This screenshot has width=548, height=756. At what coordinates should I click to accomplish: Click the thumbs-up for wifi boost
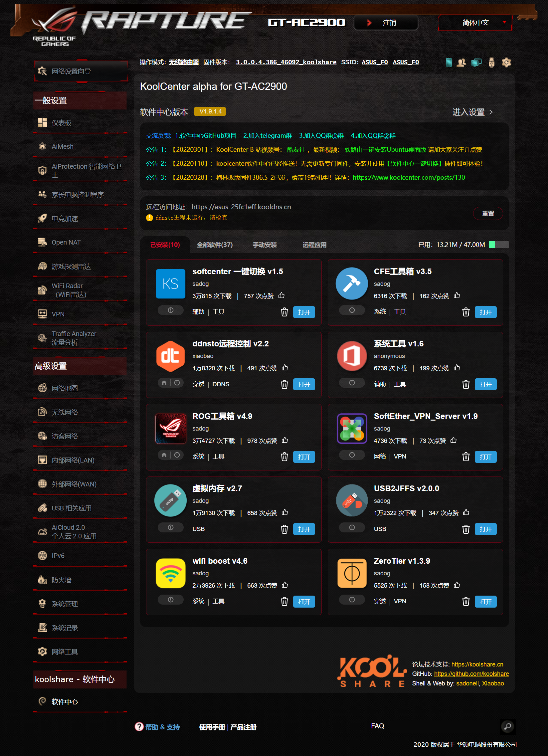click(285, 585)
